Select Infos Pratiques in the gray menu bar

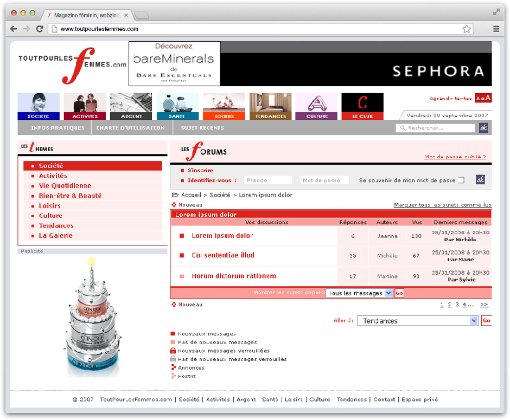(58, 128)
